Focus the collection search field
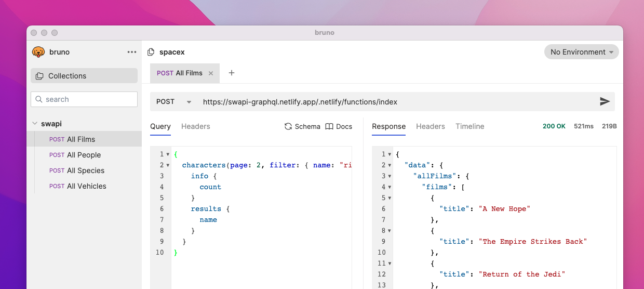 point(84,99)
